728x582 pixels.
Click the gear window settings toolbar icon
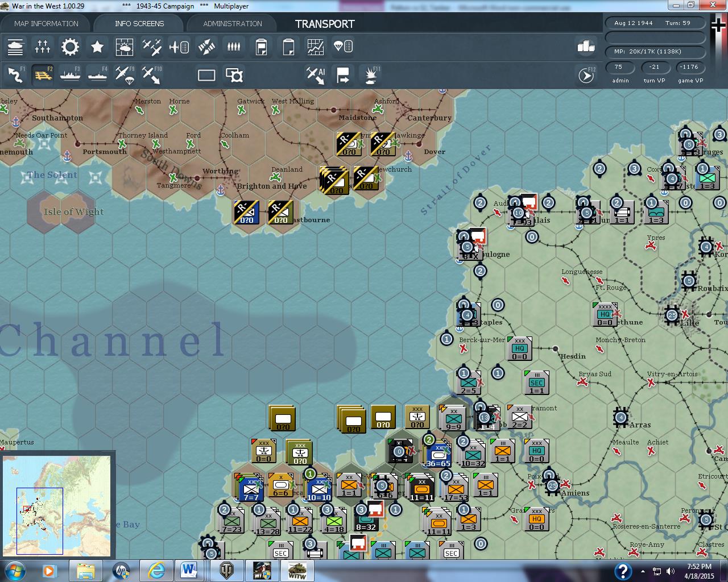(x=234, y=75)
